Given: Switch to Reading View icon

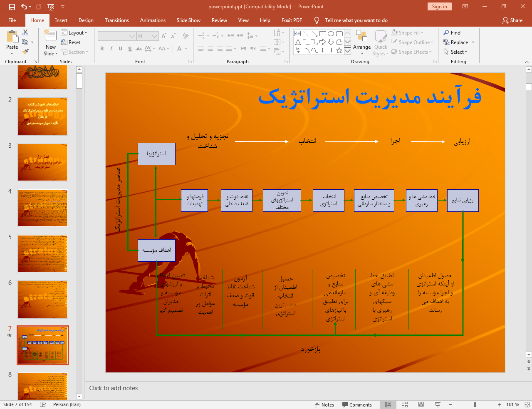Looking at the screenshot, I should pyautogui.click(x=421, y=404).
